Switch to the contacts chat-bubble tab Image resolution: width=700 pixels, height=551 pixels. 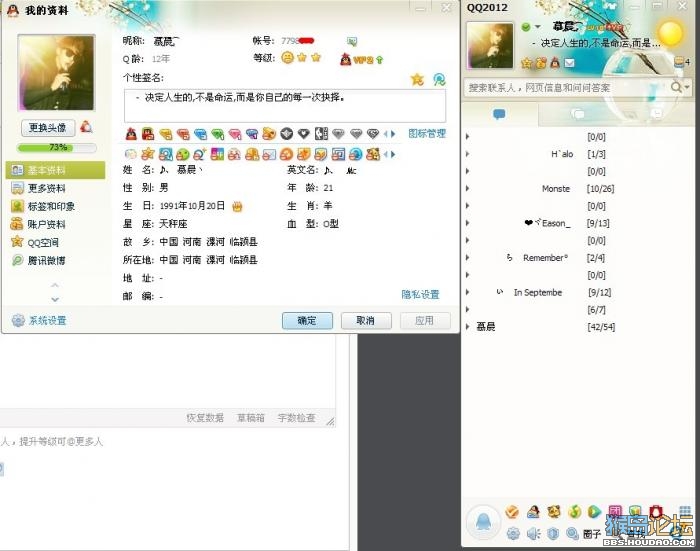(x=499, y=114)
